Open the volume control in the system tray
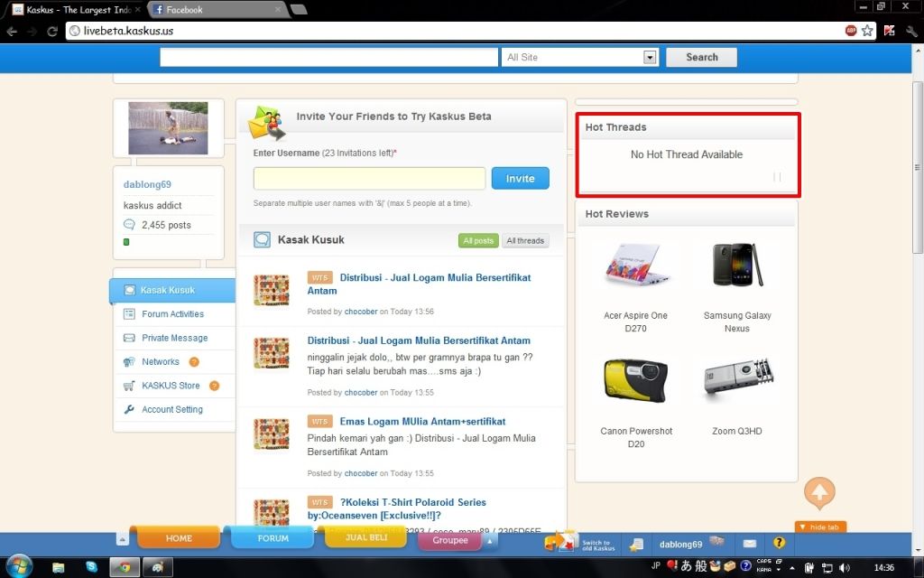The image size is (924, 578). (x=845, y=568)
